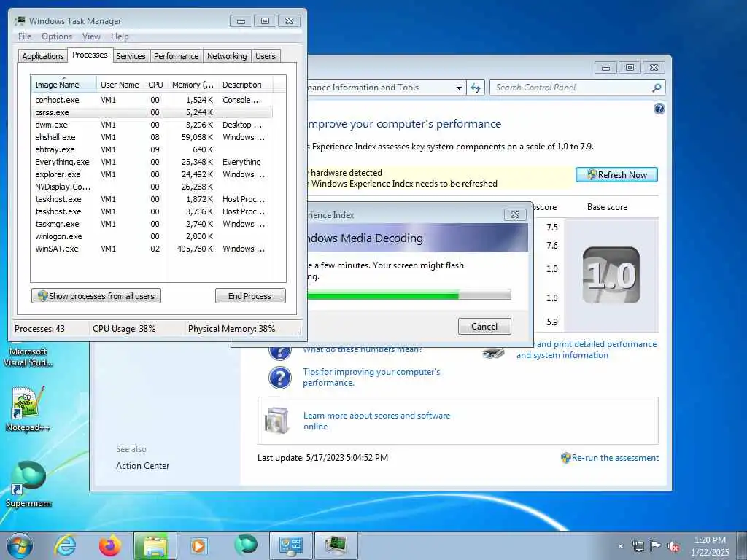Select ehshell.exe process row
This screenshot has width=747, height=560.
(x=152, y=137)
